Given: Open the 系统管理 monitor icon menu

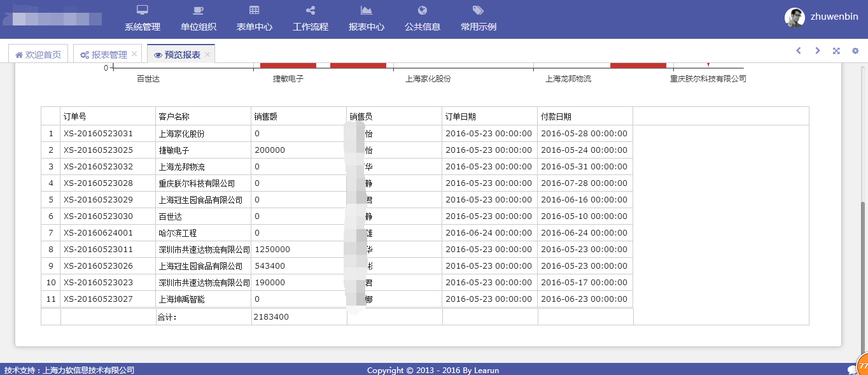Looking at the screenshot, I should point(143,10).
